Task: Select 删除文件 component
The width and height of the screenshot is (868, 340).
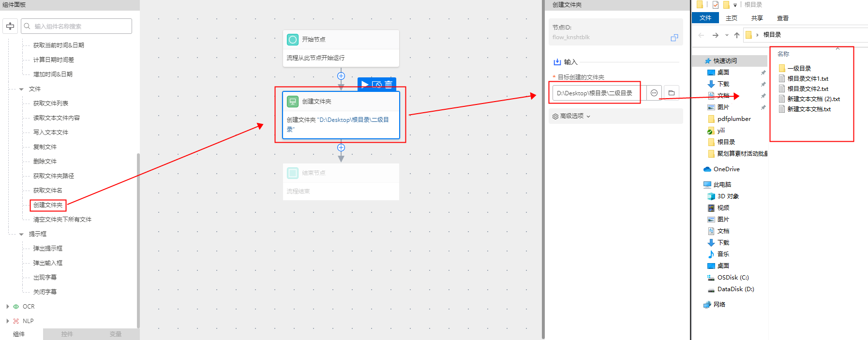Action: tap(45, 162)
